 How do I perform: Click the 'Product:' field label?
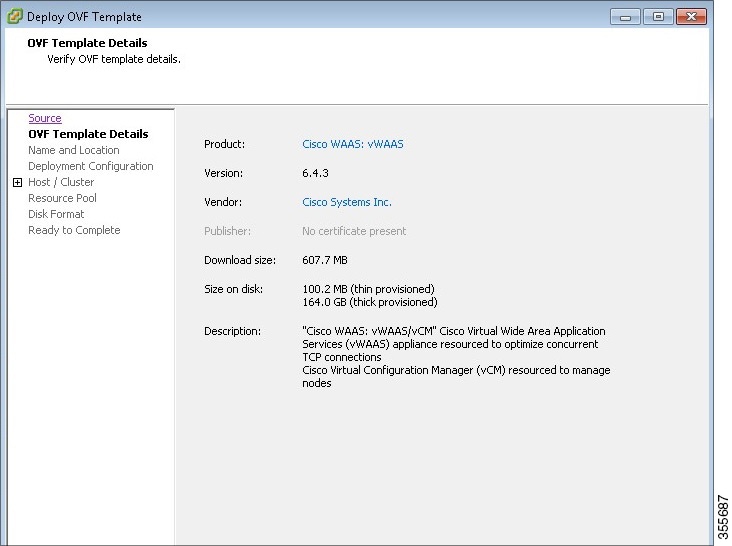(224, 144)
